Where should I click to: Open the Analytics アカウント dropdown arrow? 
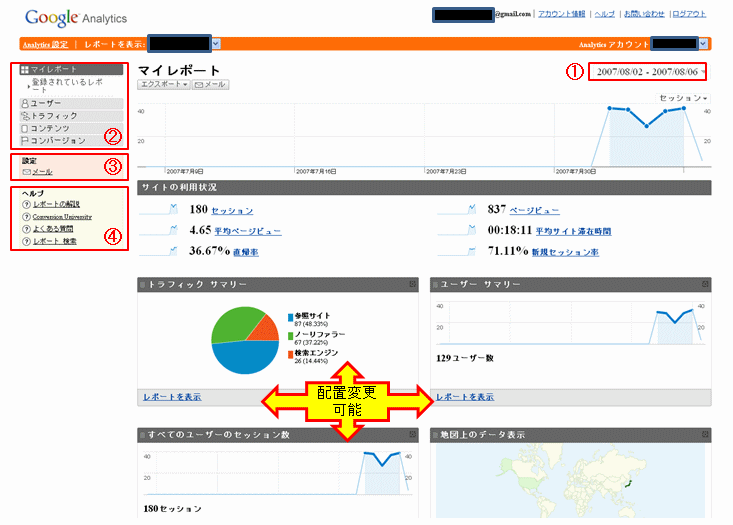click(703, 44)
